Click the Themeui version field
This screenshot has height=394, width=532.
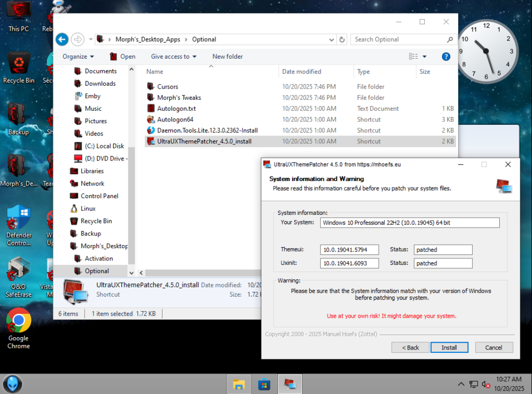pos(349,250)
